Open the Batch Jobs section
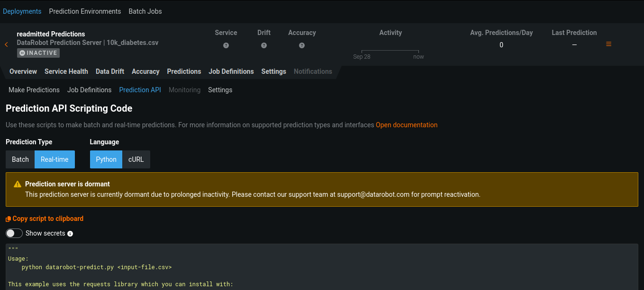Viewport: 644px width, 290px height. tap(145, 11)
